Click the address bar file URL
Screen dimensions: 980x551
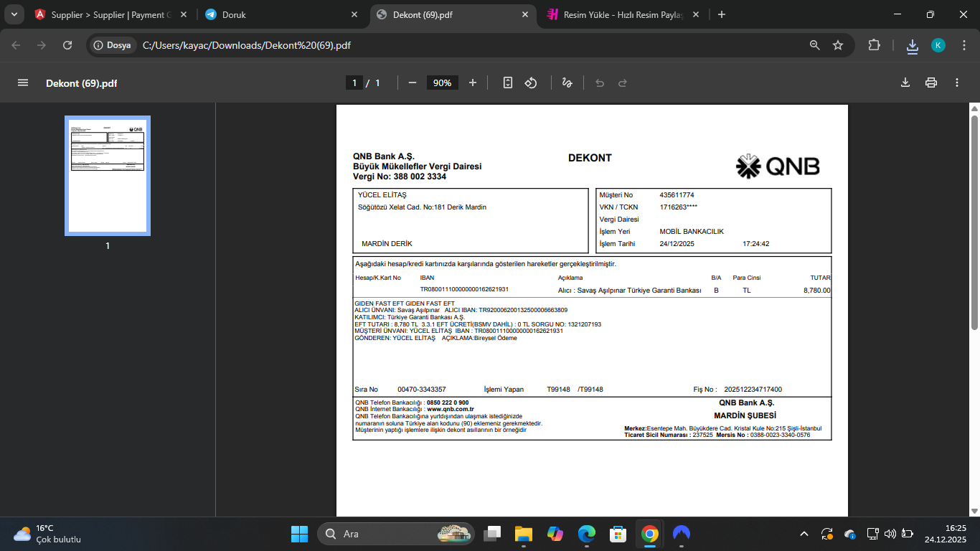click(247, 45)
